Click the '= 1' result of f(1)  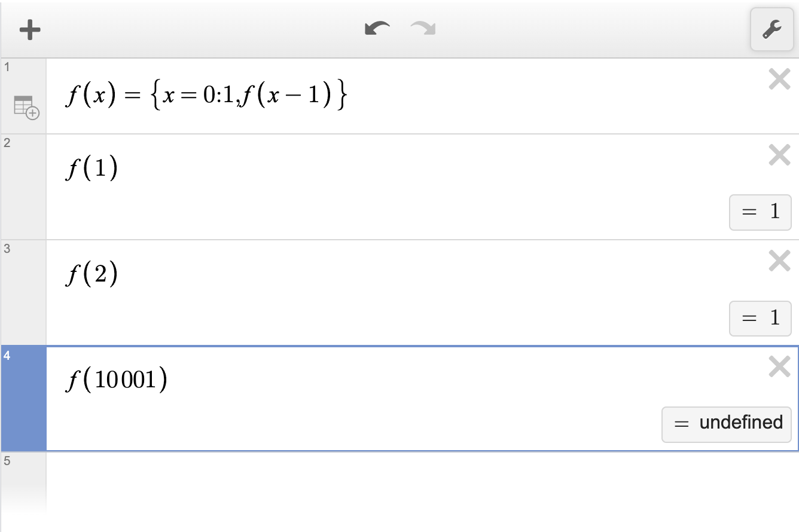[x=760, y=212]
